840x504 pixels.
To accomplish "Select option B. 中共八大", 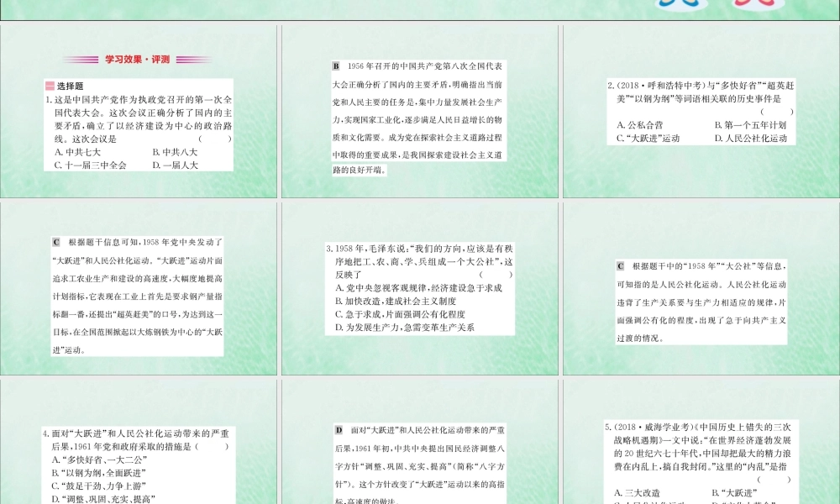I will [x=175, y=152].
